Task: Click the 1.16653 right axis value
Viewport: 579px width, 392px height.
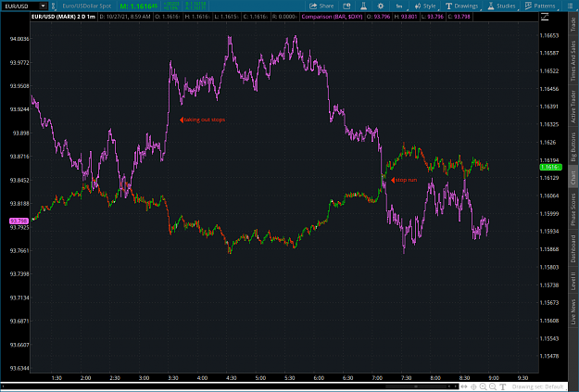Action: [x=549, y=35]
